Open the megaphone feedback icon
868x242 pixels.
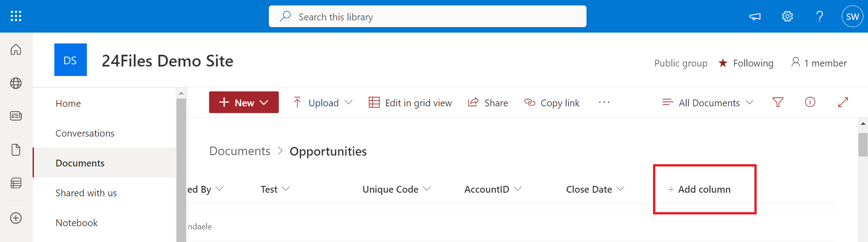[755, 17]
